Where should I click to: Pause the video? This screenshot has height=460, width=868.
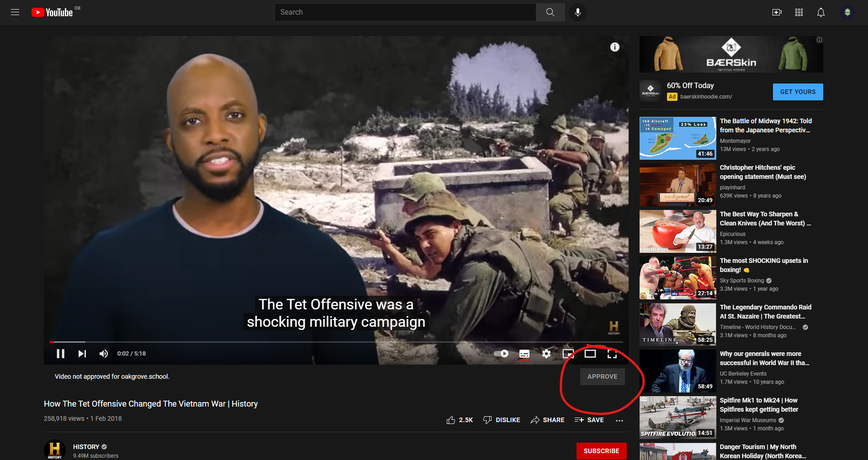click(60, 354)
